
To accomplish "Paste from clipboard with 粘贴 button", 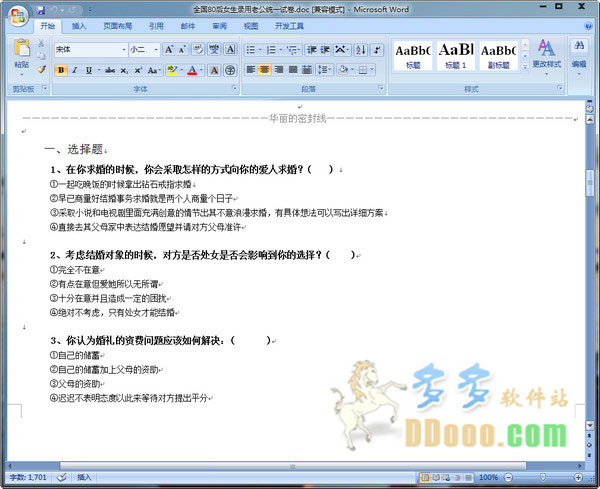I will point(21,56).
